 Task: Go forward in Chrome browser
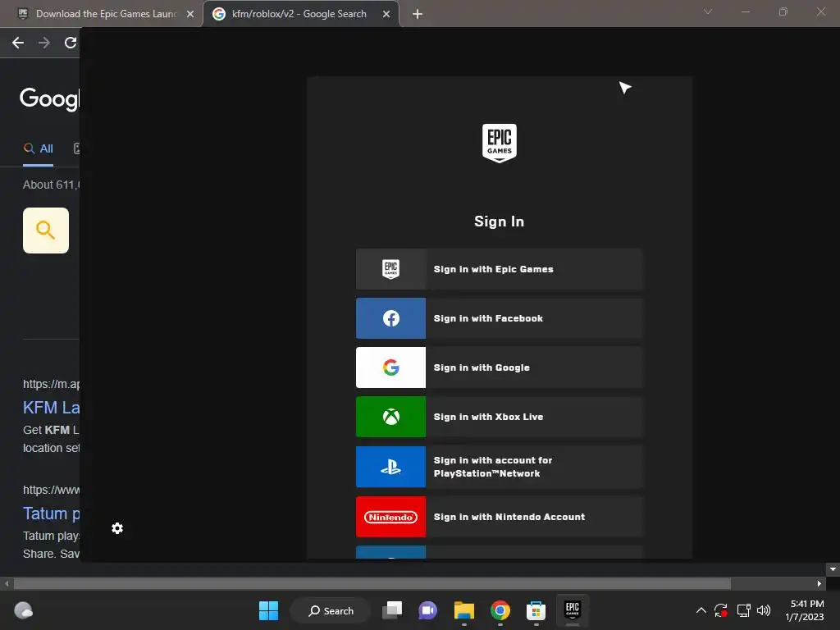[x=44, y=43]
